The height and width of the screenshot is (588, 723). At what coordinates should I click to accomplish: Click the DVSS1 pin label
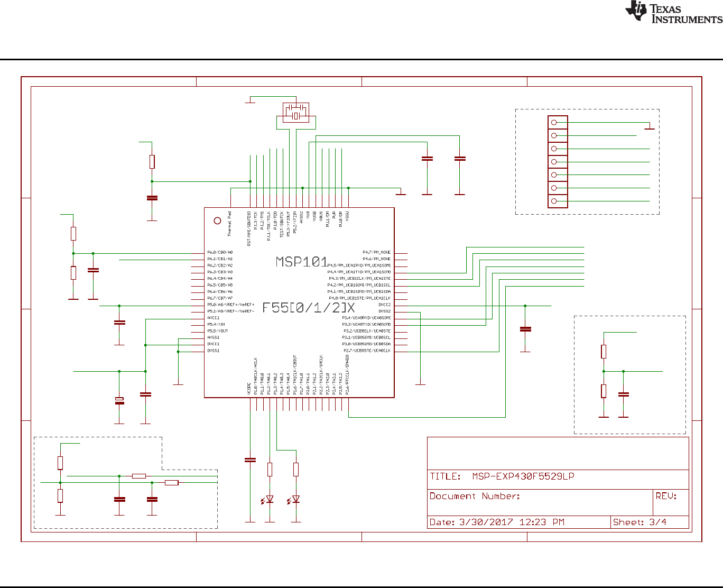coord(214,351)
